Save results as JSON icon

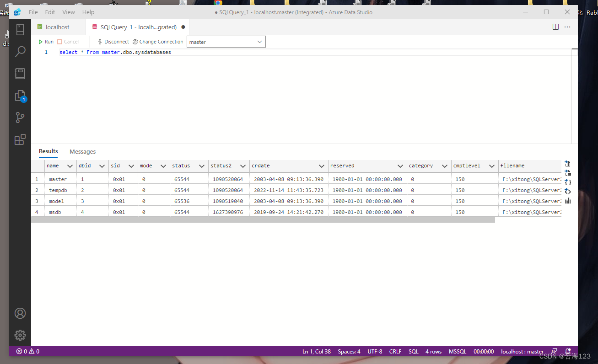pos(568,182)
